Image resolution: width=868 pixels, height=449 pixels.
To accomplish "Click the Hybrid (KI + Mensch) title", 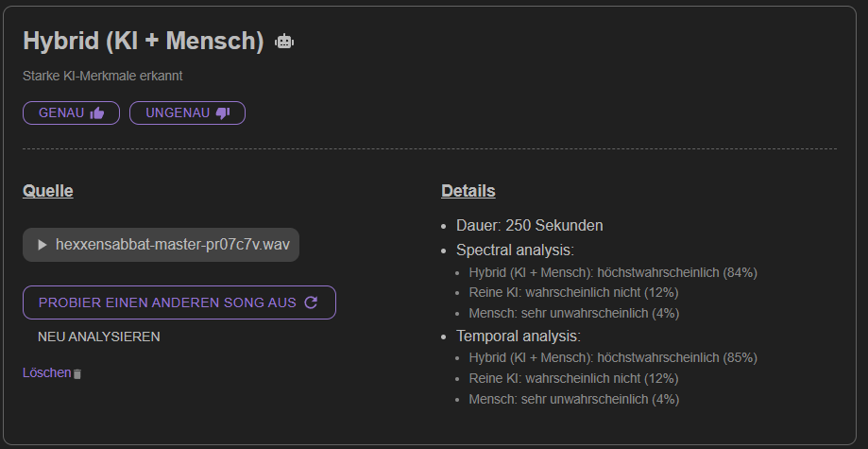I will [x=144, y=41].
